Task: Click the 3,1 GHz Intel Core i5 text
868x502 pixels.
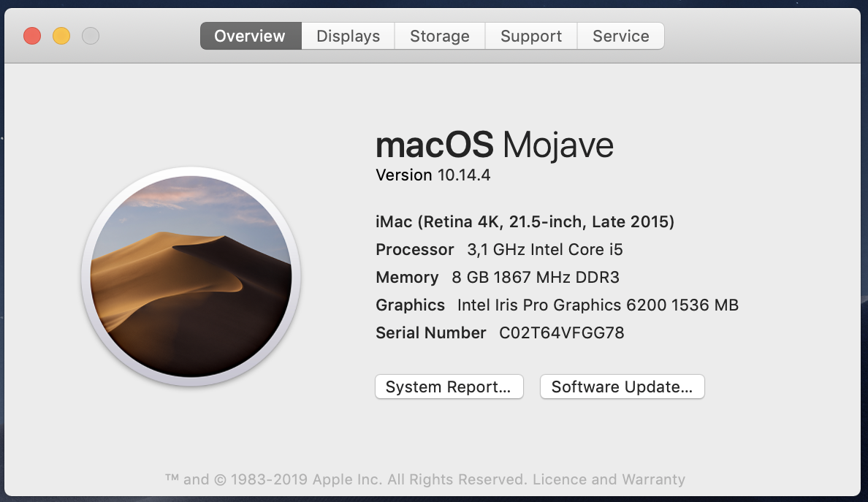Action: [545, 250]
